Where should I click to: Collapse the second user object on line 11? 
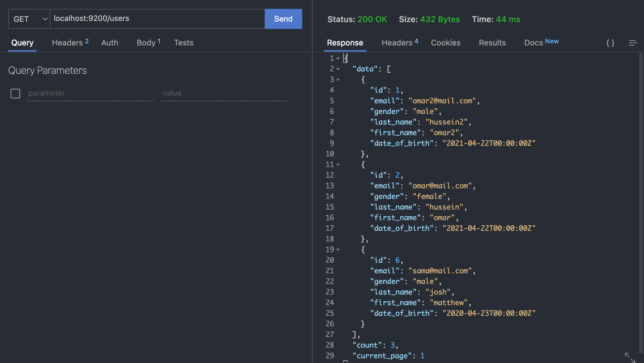338,165
